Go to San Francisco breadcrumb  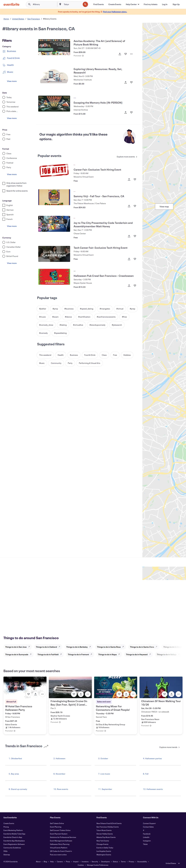pyautogui.click(x=33, y=19)
